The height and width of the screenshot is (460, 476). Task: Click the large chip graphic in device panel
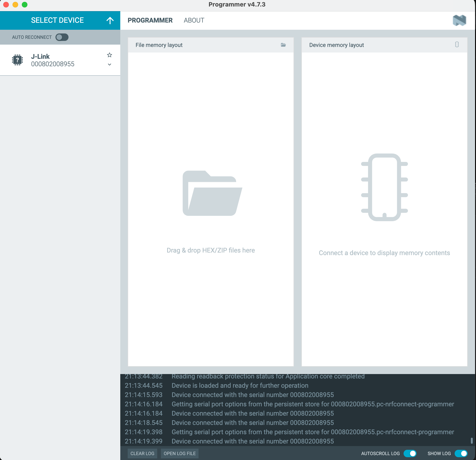pyautogui.click(x=384, y=187)
